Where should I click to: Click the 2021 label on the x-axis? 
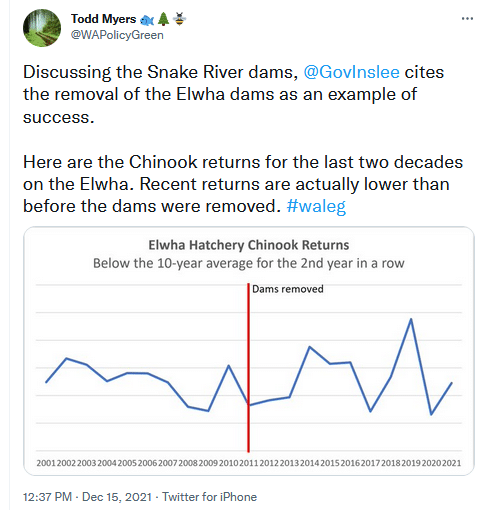tap(451, 463)
